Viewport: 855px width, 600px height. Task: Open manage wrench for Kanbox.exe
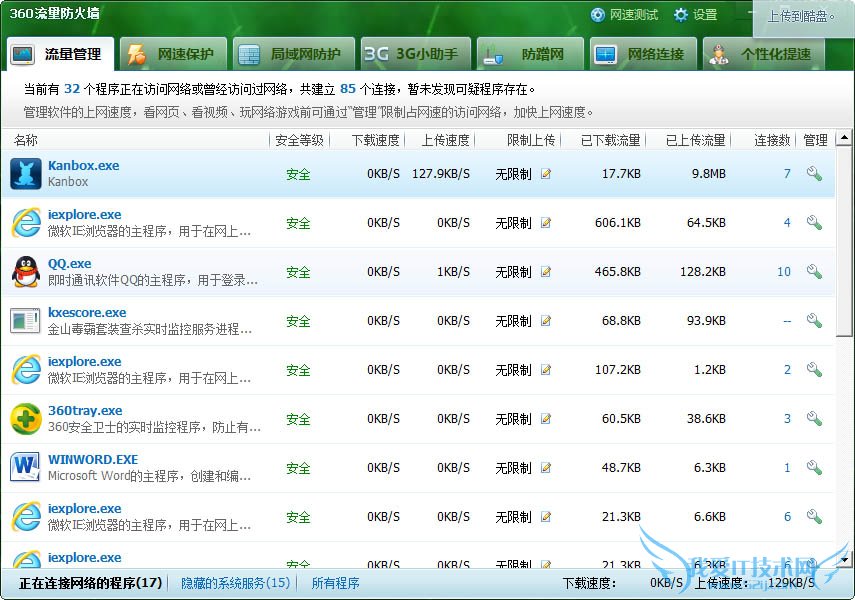tap(814, 174)
